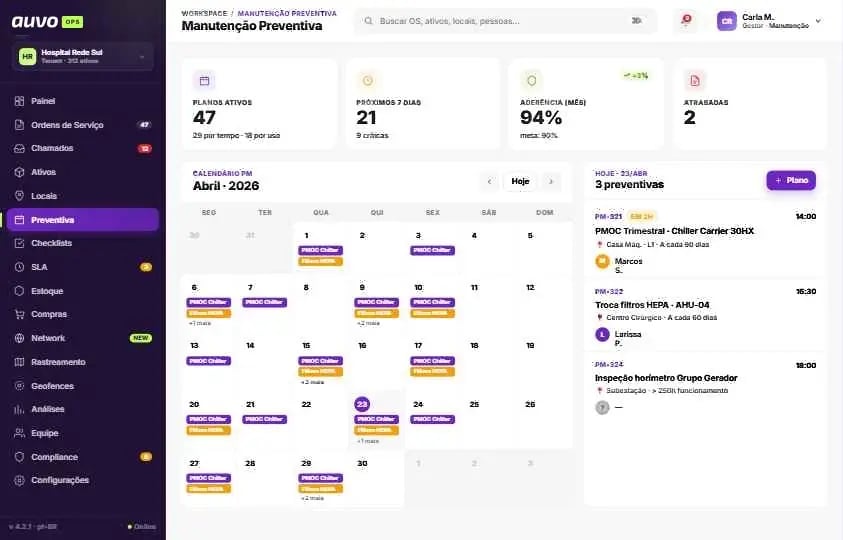This screenshot has height=540, width=843.
Task: Click the SLA clock icon
Action: 19,267
